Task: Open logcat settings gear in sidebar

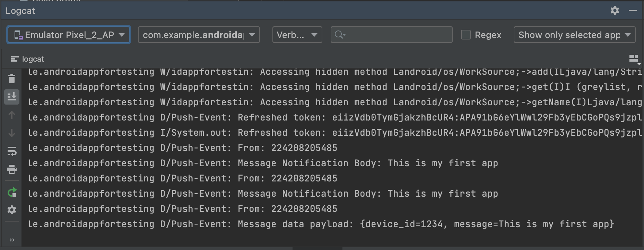Action: [12, 210]
